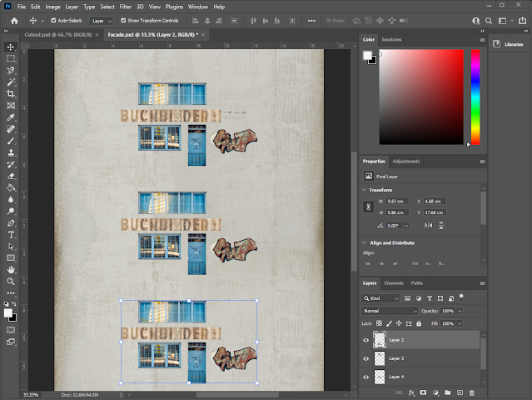Click the width W input field
Image resolution: width=532 pixels, height=400 pixels.
coord(398,201)
